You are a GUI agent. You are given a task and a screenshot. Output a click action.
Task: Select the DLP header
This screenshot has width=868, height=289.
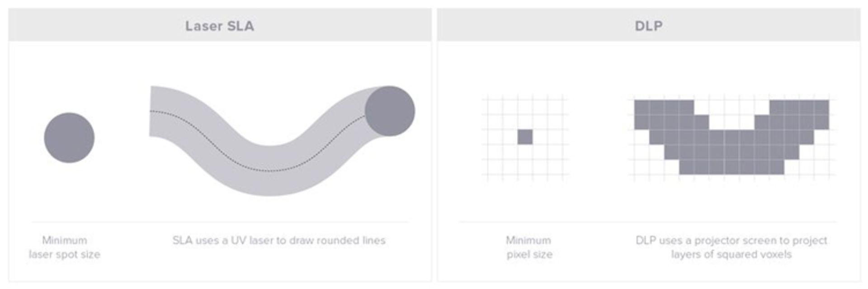coord(649,26)
